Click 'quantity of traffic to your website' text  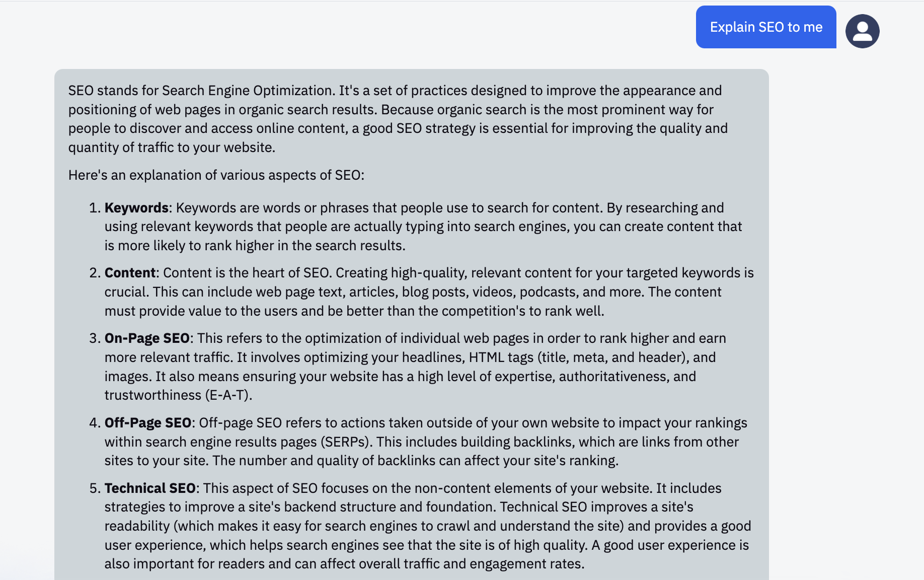pyautogui.click(x=172, y=148)
